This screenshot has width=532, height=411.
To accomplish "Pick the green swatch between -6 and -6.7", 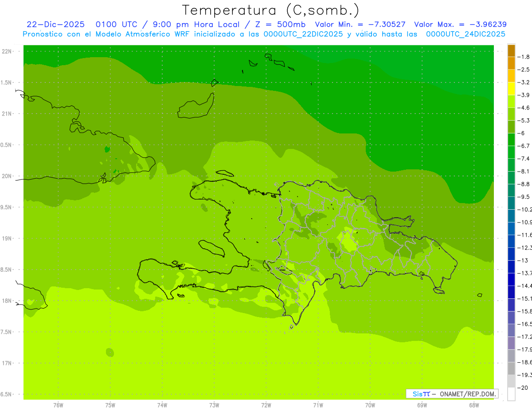I will (511, 140).
